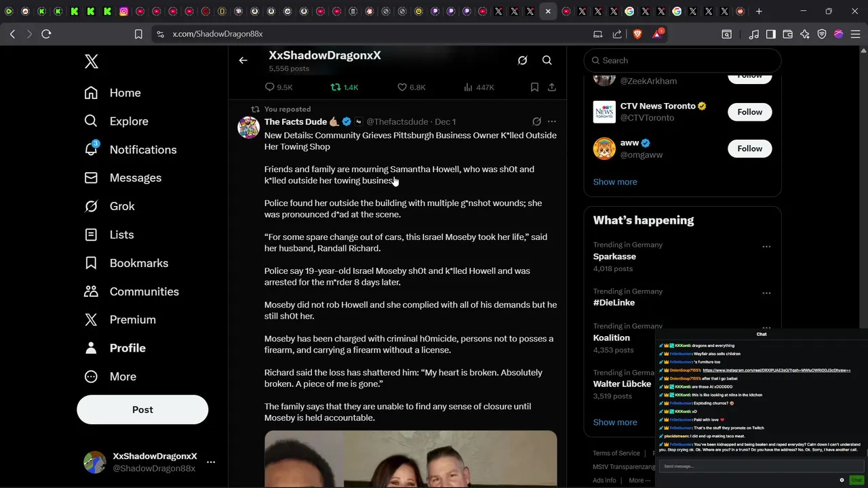Open account menu dots beside XxShadowDragonxX

(211, 462)
